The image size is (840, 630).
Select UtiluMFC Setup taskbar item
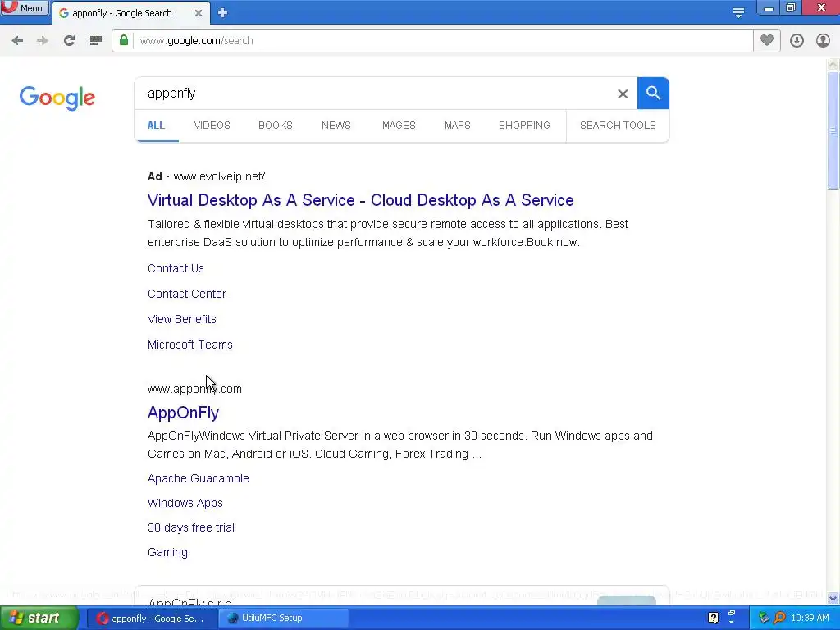point(284,619)
